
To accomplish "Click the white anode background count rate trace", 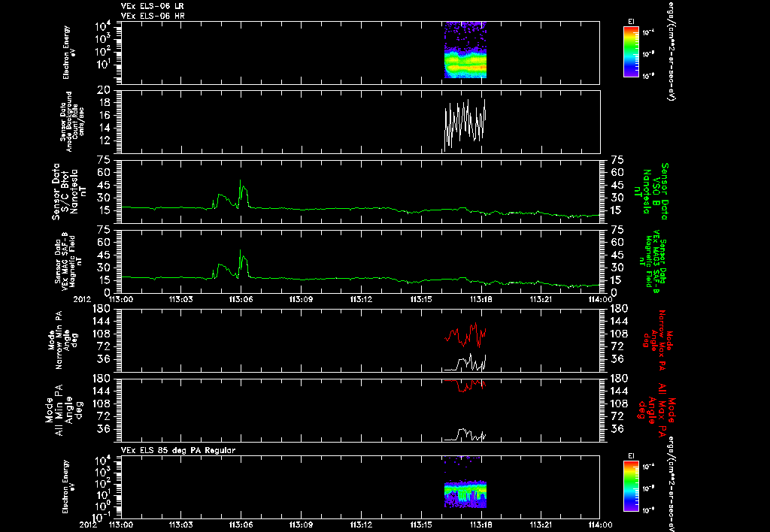I will (x=465, y=124).
